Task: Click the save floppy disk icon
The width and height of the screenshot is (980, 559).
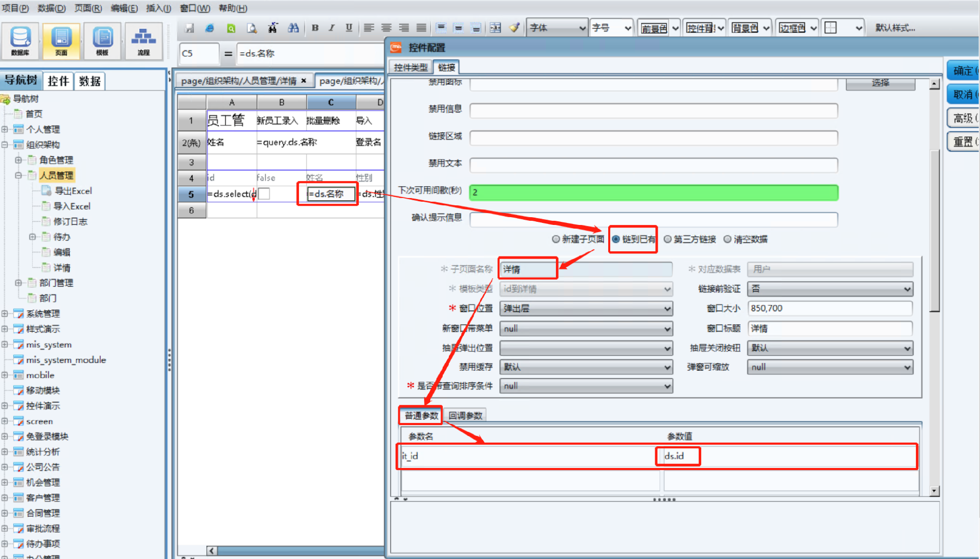Action: tap(190, 28)
